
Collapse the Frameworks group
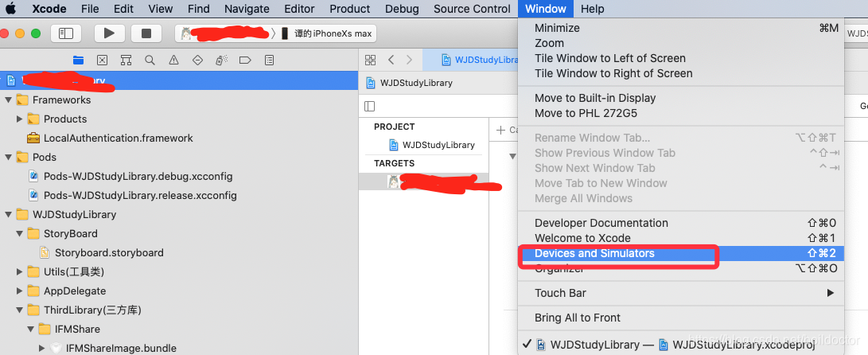click(8, 100)
